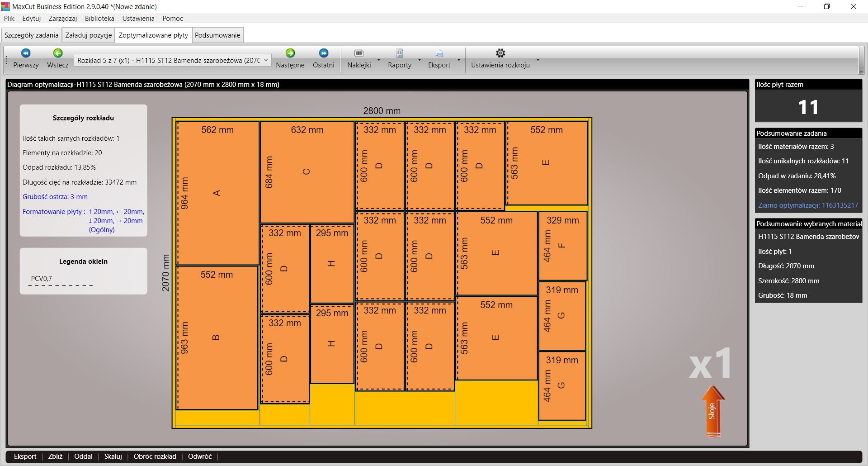The height and width of the screenshot is (466, 868).
Task: Click the Pierwszy (first layout) icon
Action: point(26,53)
